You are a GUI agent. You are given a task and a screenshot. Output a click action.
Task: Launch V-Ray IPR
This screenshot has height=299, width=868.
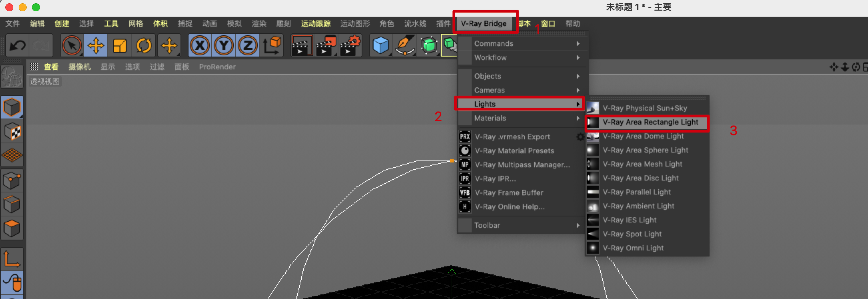pos(521,179)
